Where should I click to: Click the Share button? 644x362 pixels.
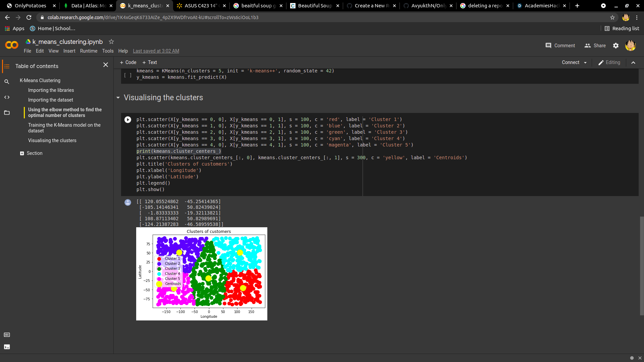point(595,46)
